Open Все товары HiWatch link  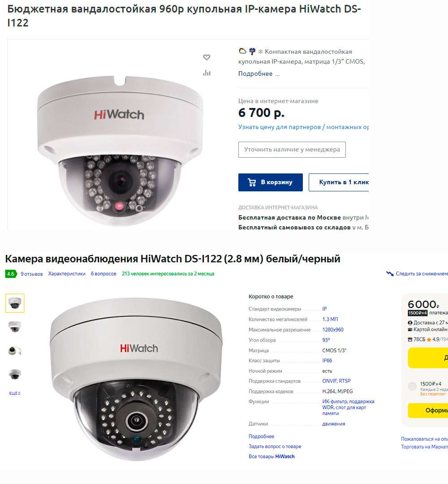[x=271, y=456]
